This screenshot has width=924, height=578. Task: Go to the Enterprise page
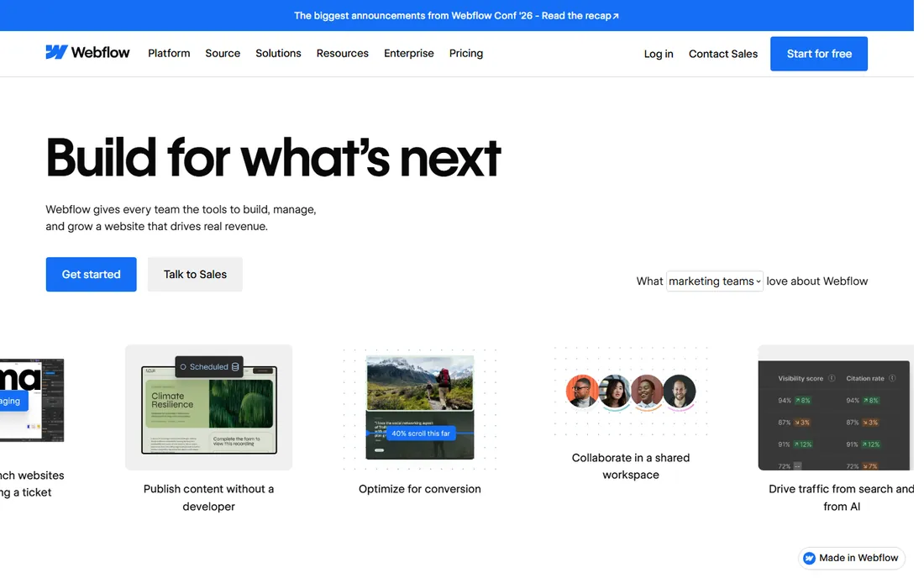tap(408, 53)
